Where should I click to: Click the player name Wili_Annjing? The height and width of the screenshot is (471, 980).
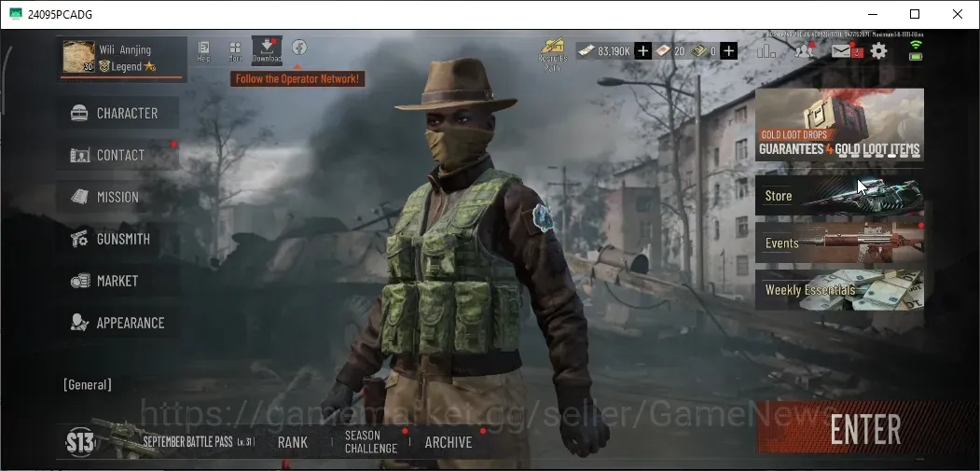tap(125, 49)
